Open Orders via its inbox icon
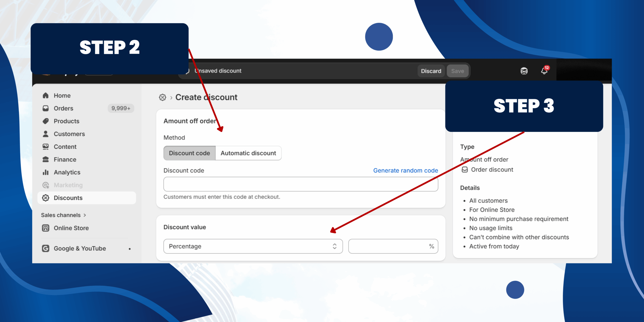This screenshot has height=322, width=644. point(46,108)
